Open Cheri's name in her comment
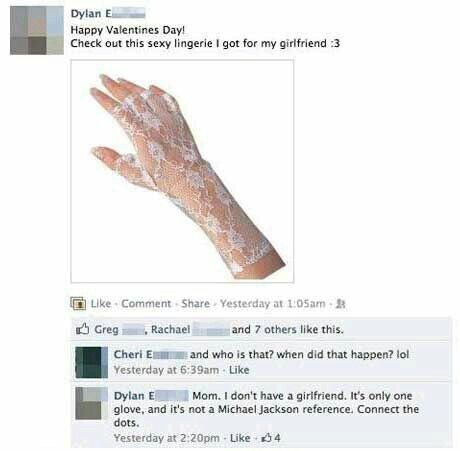The image size is (460, 451). (x=150, y=354)
